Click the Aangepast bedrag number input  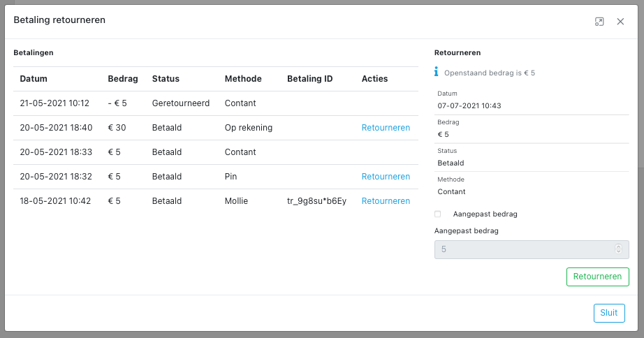pos(524,249)
